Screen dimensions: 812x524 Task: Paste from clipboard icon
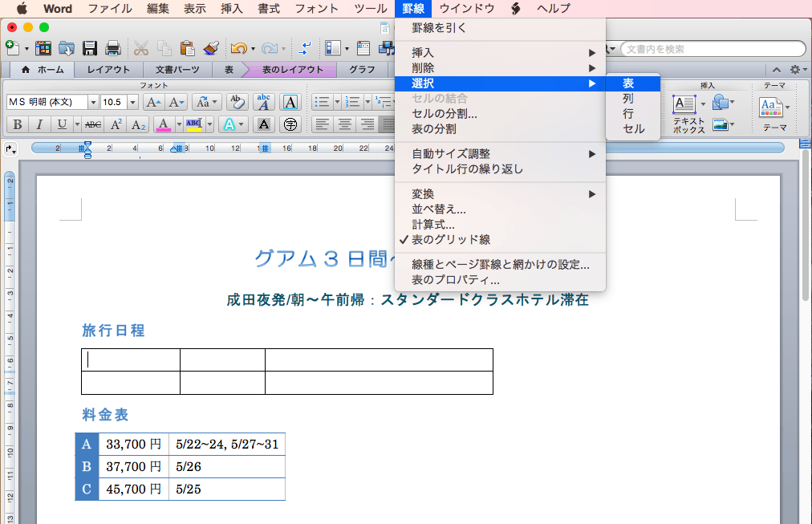point(187,49)
